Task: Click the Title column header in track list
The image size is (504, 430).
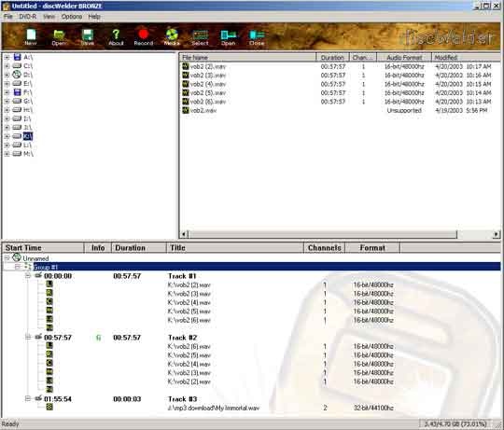Action: point(235,248)
